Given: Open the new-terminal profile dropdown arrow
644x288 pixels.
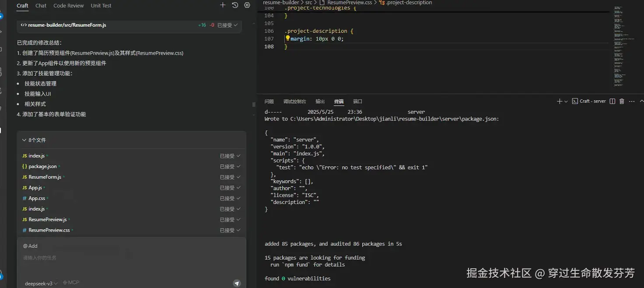Looking at the screenshot, I should [566, 101].
